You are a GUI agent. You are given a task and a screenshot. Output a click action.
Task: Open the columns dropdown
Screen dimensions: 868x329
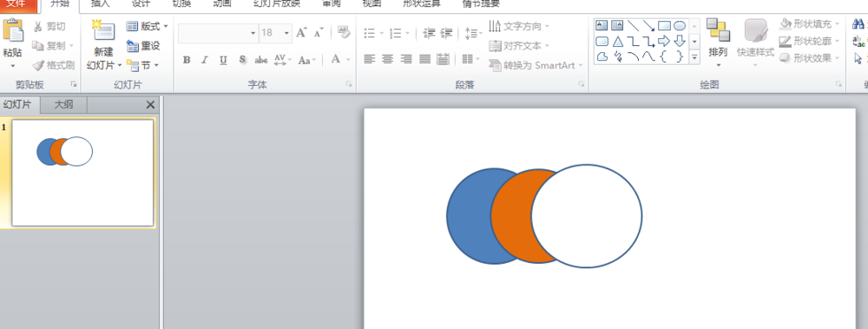pos(471,59)
